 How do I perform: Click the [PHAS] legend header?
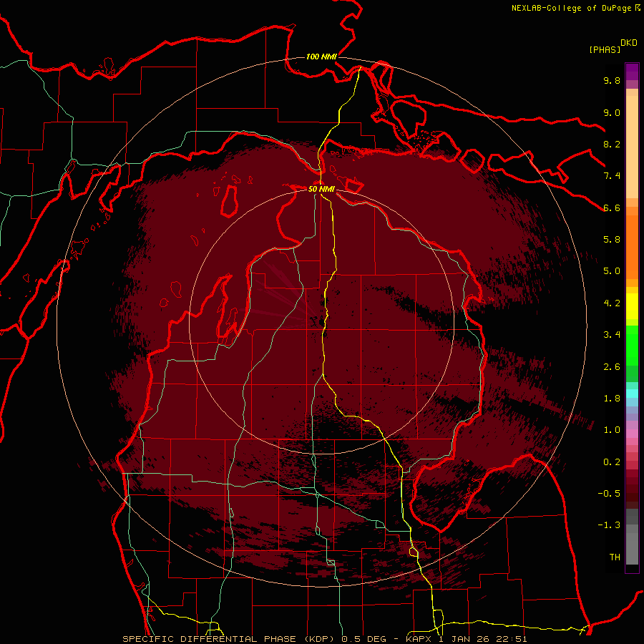(x=605, y=49)
